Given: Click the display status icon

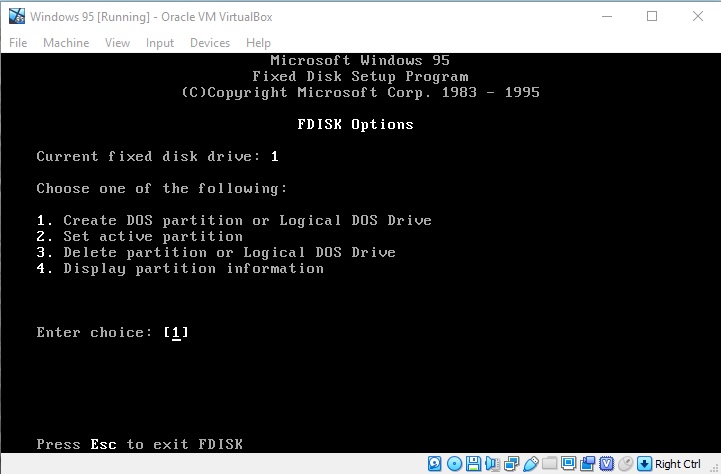Looking at the screenshot, I should coord(568,463).
